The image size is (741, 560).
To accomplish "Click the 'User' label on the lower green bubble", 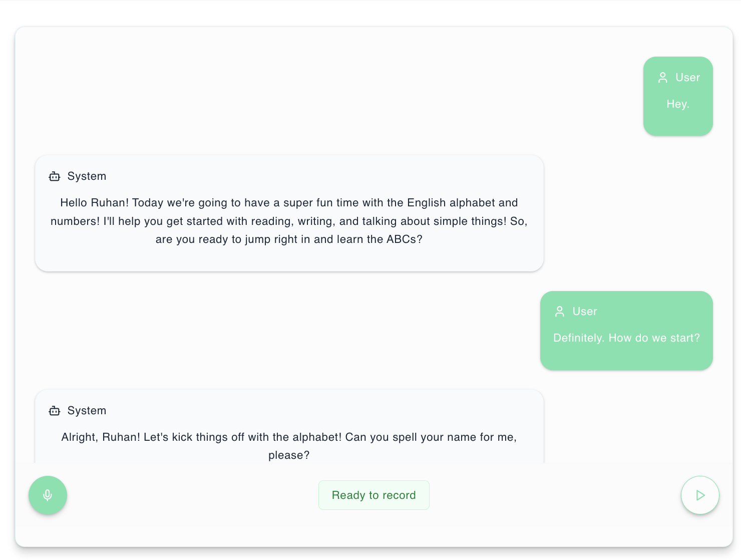I will [x=585, y=311].
